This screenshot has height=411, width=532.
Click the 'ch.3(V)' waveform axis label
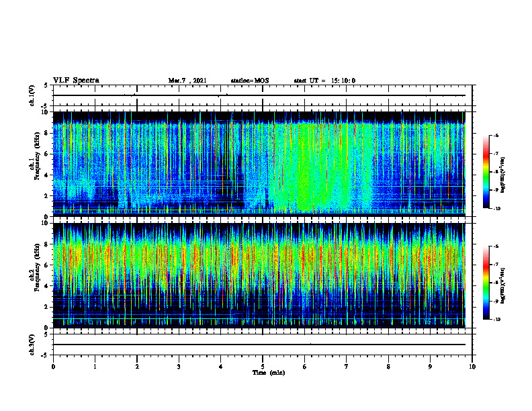pyautogui.click(x=32, y=345)
